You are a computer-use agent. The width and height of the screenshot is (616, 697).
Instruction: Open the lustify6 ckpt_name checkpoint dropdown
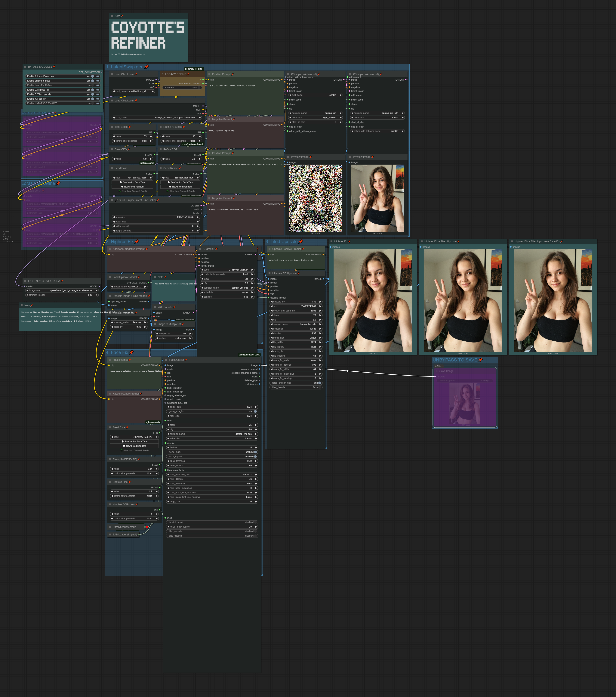[x=157, y=118]
